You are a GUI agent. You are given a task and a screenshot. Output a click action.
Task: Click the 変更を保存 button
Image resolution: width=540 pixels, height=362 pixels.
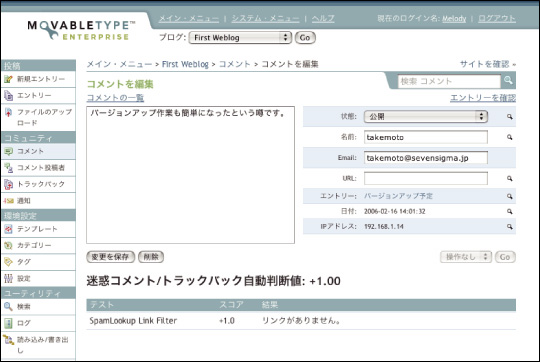(111, 257)
